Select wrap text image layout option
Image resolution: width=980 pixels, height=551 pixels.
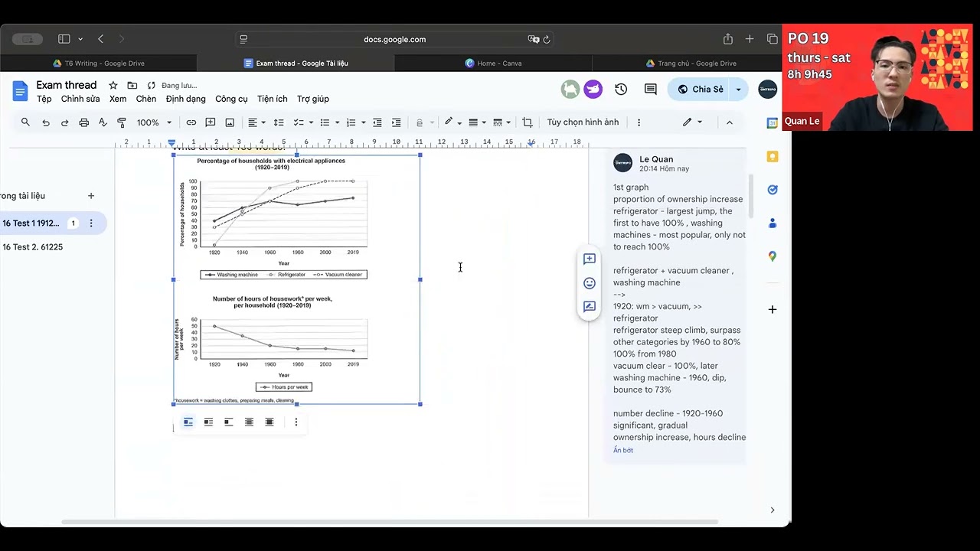(x=208, y=422)
